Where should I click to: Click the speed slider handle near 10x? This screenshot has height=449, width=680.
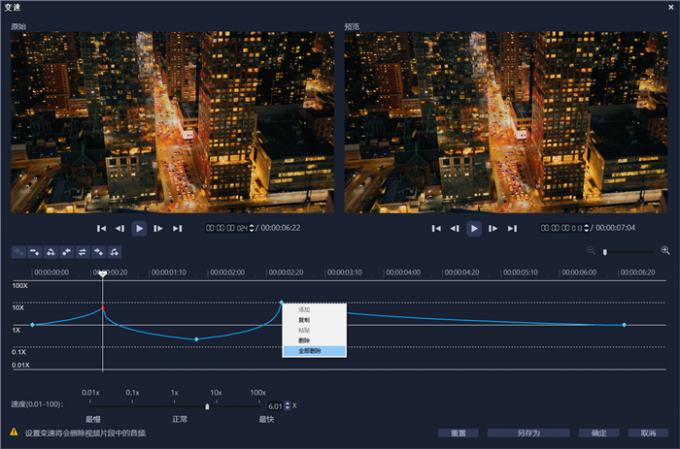207,406
